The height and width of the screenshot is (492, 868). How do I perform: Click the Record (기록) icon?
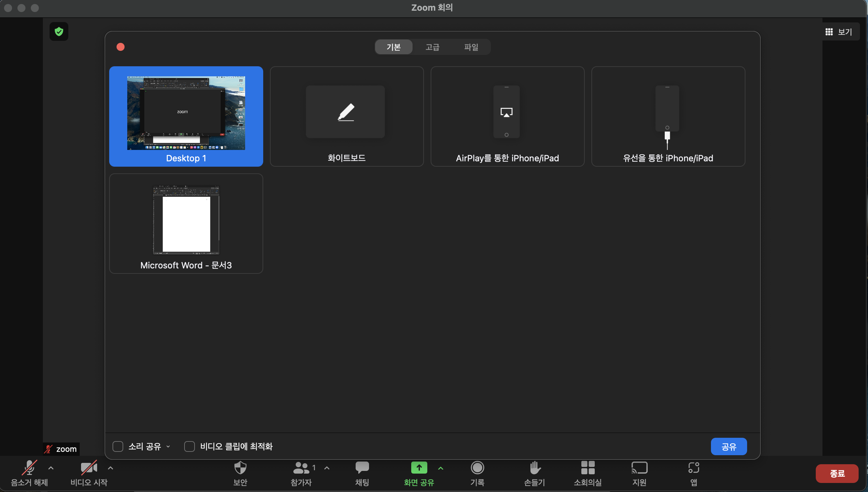tap(477, 468)
